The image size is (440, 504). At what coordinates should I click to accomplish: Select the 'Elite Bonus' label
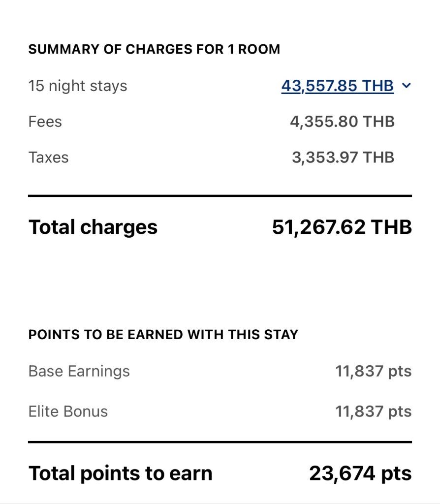(x=68, y=411)
